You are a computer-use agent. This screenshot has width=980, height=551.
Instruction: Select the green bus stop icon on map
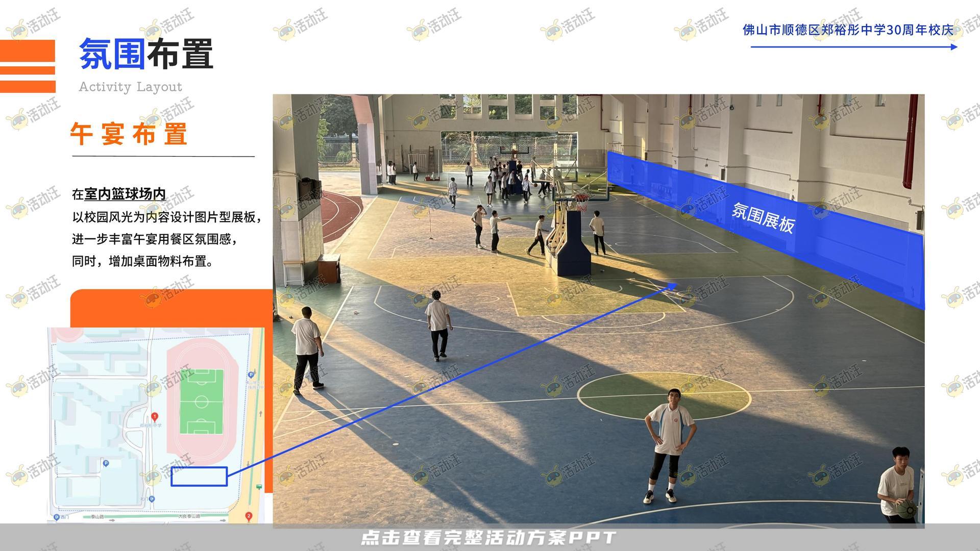(x=260, y=486)
